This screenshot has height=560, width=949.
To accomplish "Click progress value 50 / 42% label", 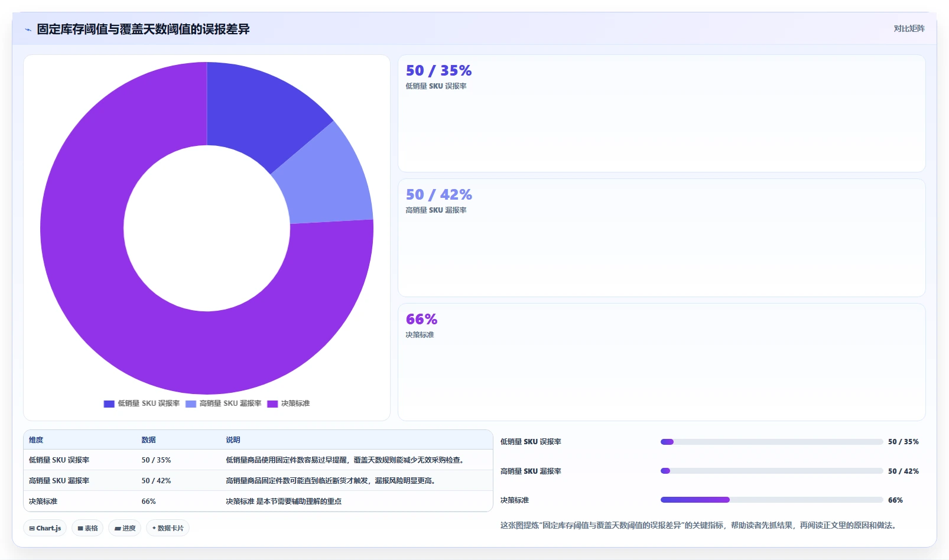I will [x=903, y=471].
